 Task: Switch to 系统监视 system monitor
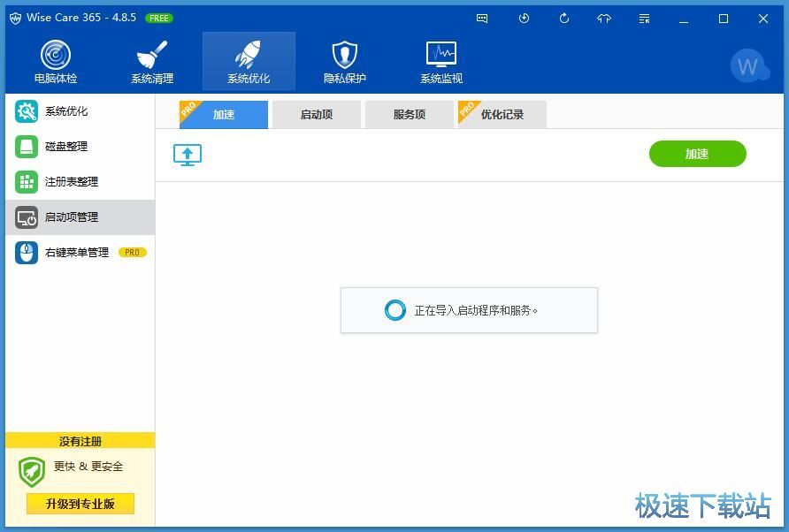click(440, 60)
